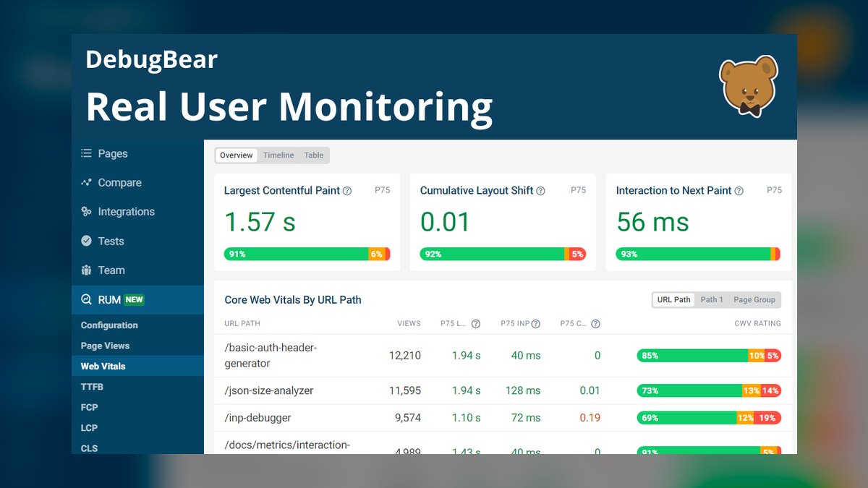Screen dimensions: 868x488
Task: Click the 128 ms INP cell
Action: [x=523, y=390]
